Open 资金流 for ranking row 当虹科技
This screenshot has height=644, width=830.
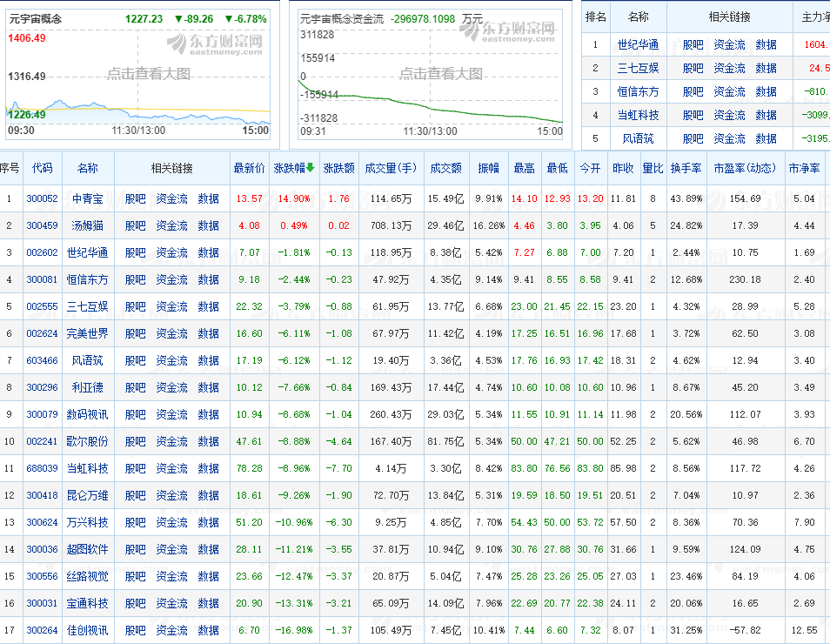(729, 115)
